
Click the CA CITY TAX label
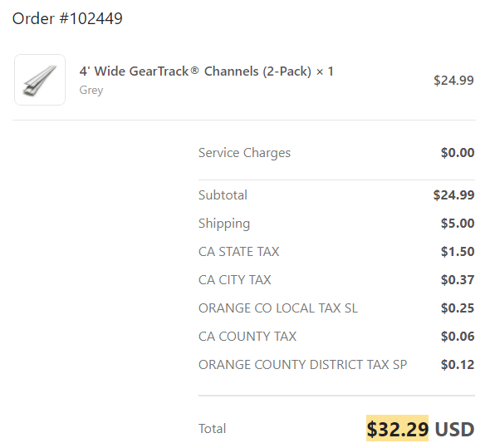(x=235, y=279)
